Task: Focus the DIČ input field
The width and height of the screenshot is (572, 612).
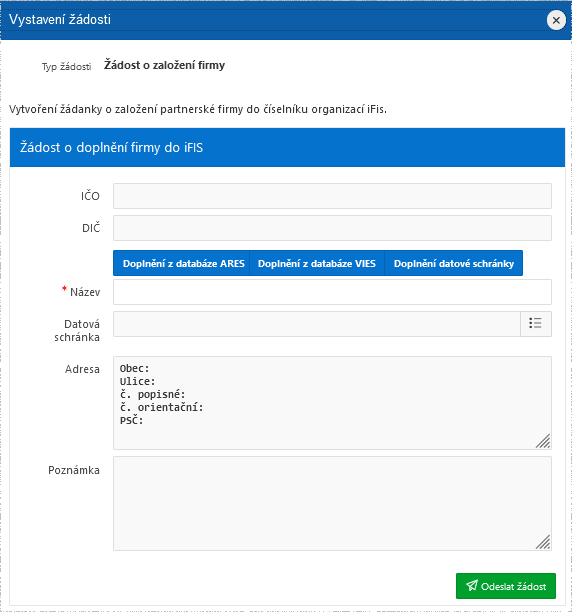Action: point(332,228)
